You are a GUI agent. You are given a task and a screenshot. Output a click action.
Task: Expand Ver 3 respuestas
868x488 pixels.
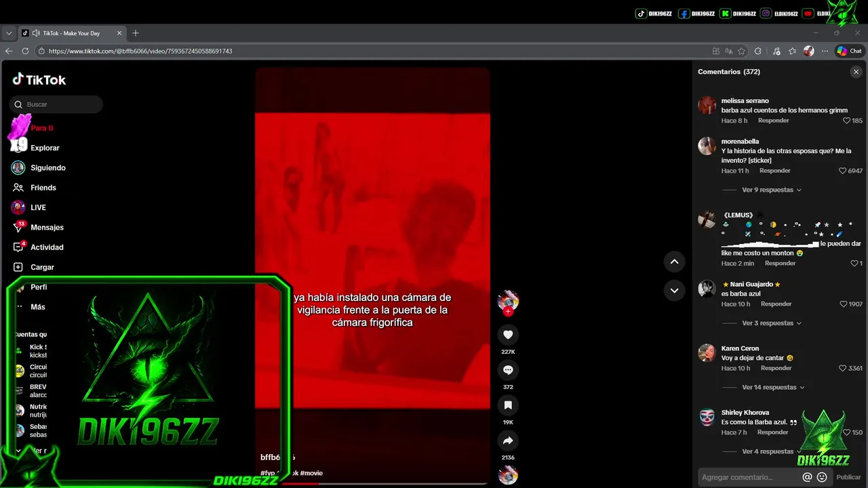pos(772,323)
